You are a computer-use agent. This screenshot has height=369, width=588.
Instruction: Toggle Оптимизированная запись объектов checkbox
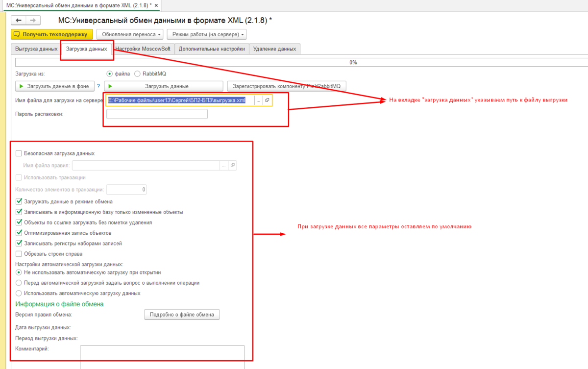[19, 233]
